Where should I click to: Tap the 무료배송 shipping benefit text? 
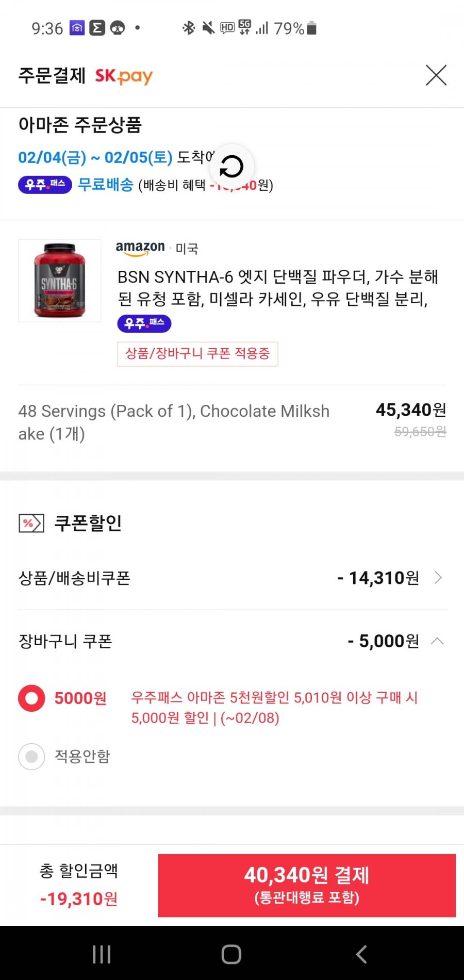[106, 185]
